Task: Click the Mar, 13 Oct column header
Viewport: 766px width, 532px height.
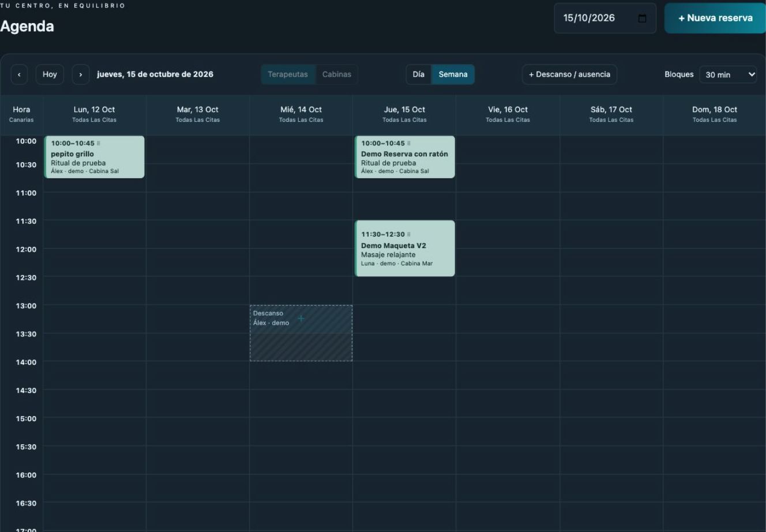Action: [x=198, y=114]
